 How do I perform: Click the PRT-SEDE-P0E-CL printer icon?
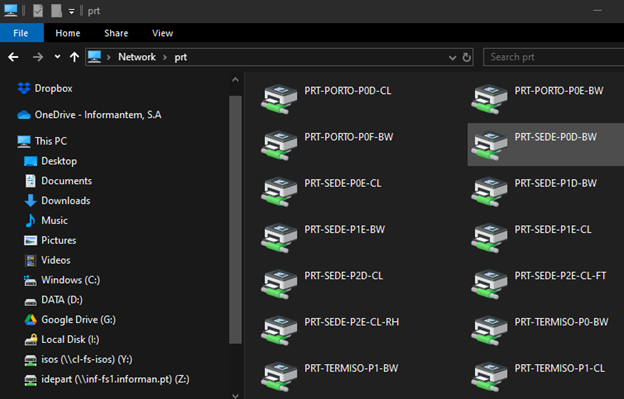[x=279, y=191]
